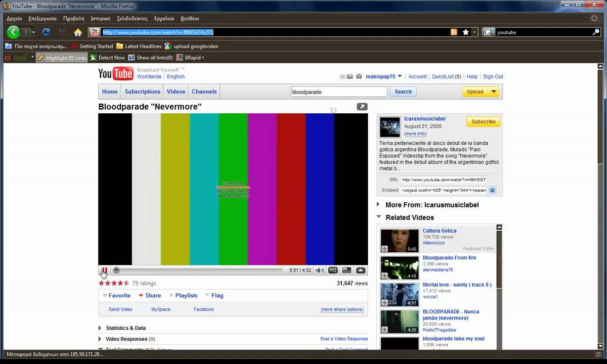Open the Upload button dropdown arrow
Viewport: 607px width, 364px height.
click(x=494, y=92)
